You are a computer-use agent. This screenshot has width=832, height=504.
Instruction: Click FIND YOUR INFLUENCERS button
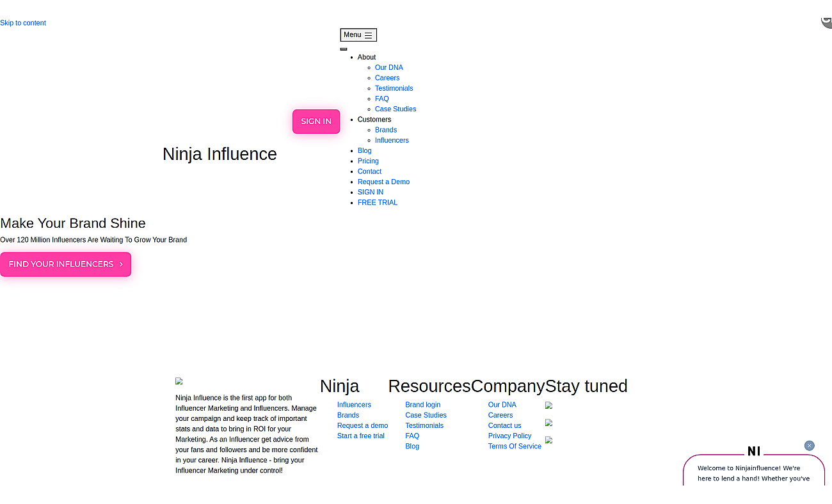(x=65, y=264)
